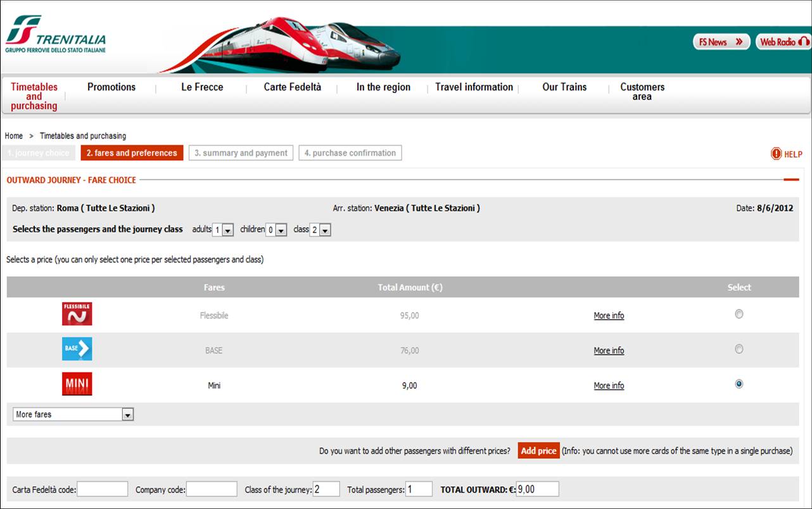
Task: Open Web Radio button
Action: tap(783, 42)
